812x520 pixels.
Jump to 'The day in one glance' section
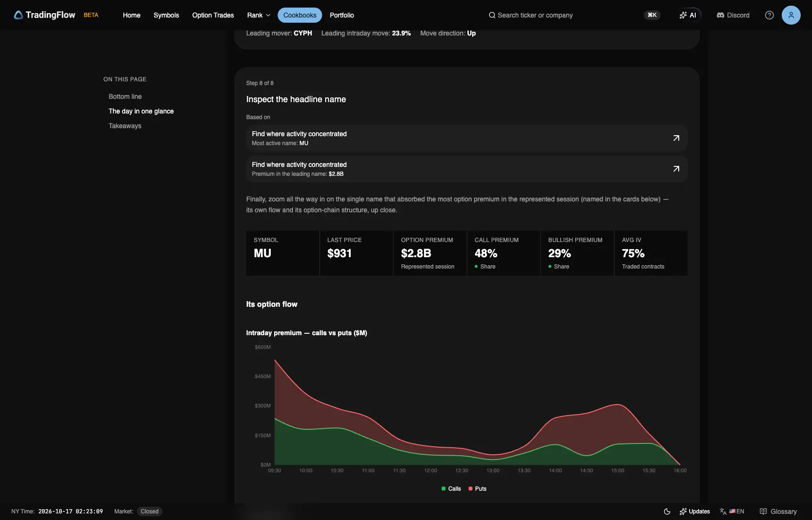click(141, 111)
